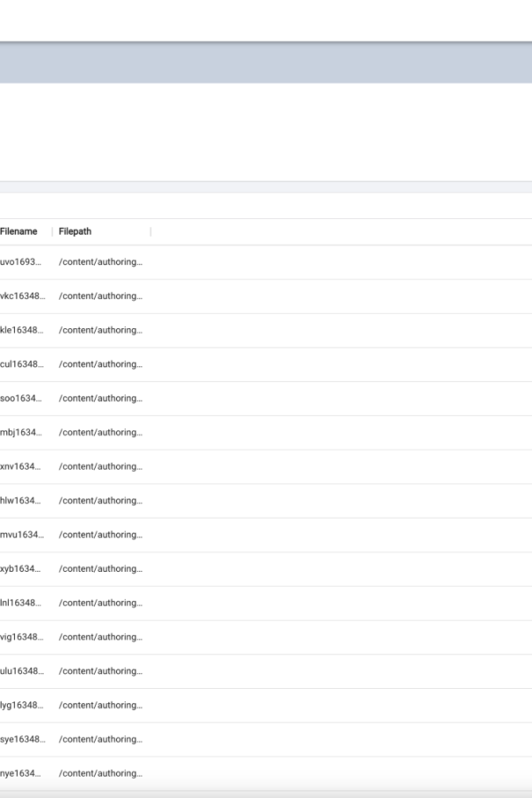The image size is (532, 798).
Task: Sort by the Filename column header
Action: pos(19,231)
